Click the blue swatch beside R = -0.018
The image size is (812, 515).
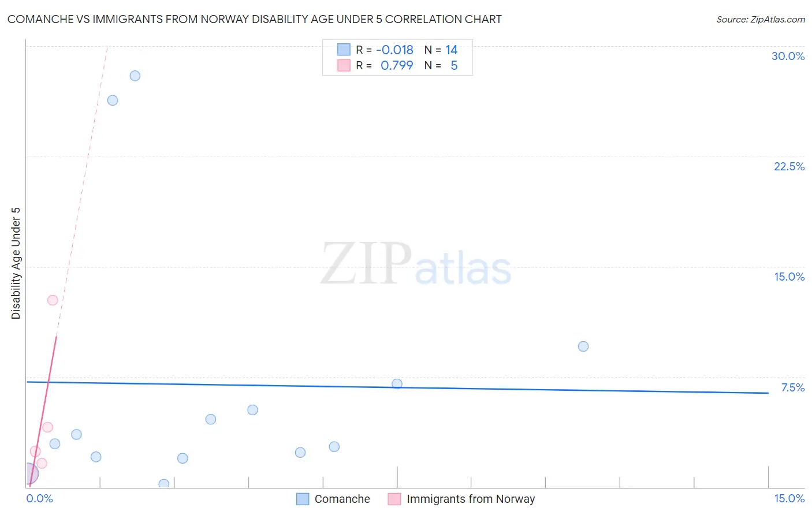click(344, 50)
